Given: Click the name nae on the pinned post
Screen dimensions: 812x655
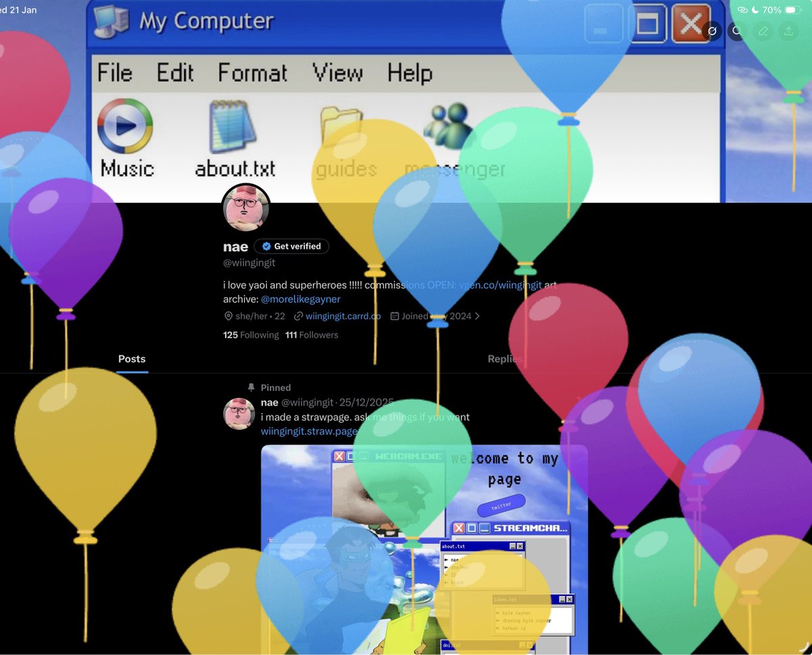Looking at the screenshot, I should [x=269, y=403].
